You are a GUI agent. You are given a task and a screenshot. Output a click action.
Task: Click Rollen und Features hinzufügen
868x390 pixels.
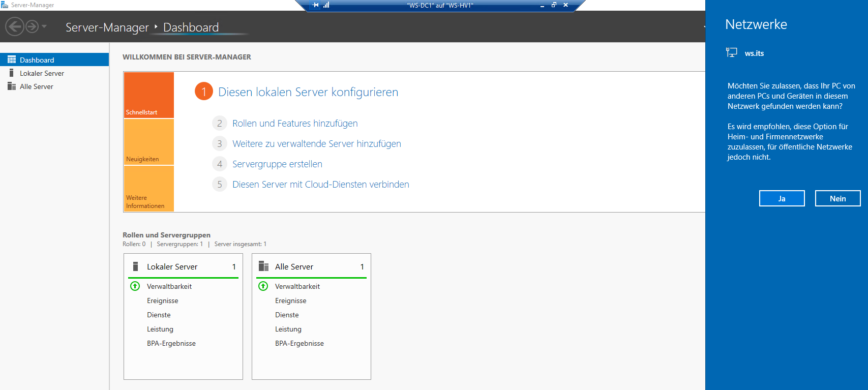click(x=295, y=124)
